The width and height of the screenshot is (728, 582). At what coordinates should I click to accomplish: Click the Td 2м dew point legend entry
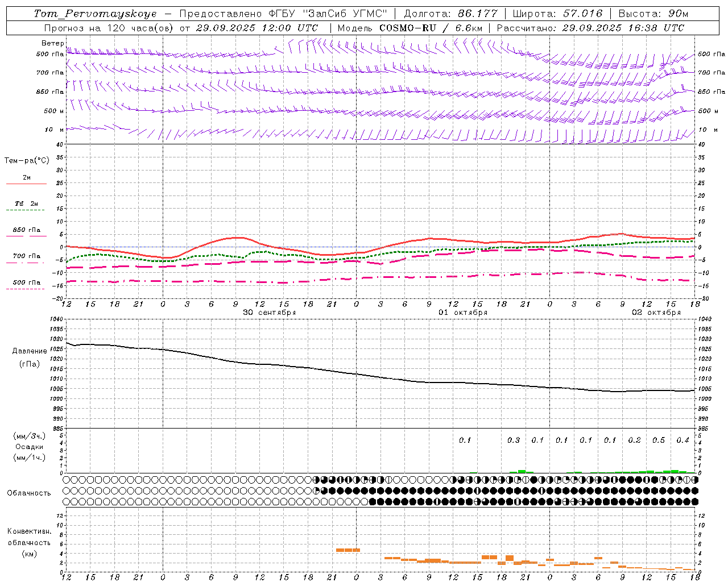[27, 203]
